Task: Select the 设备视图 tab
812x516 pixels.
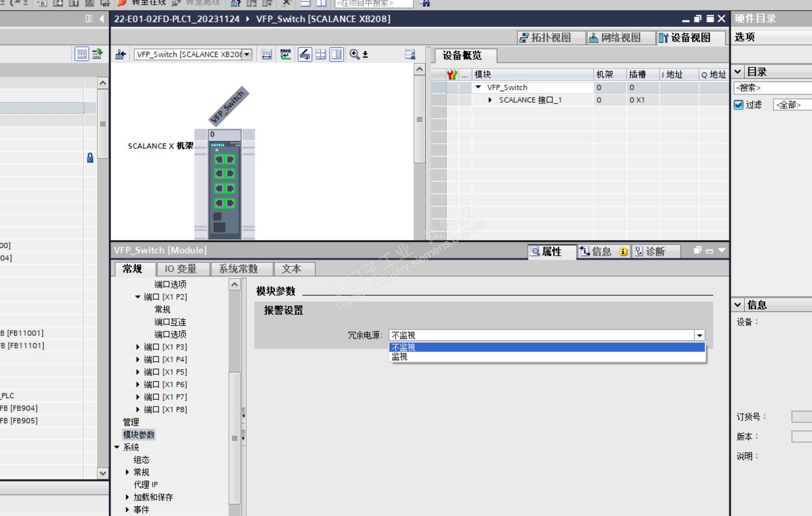Action: [x=690, y=38]
